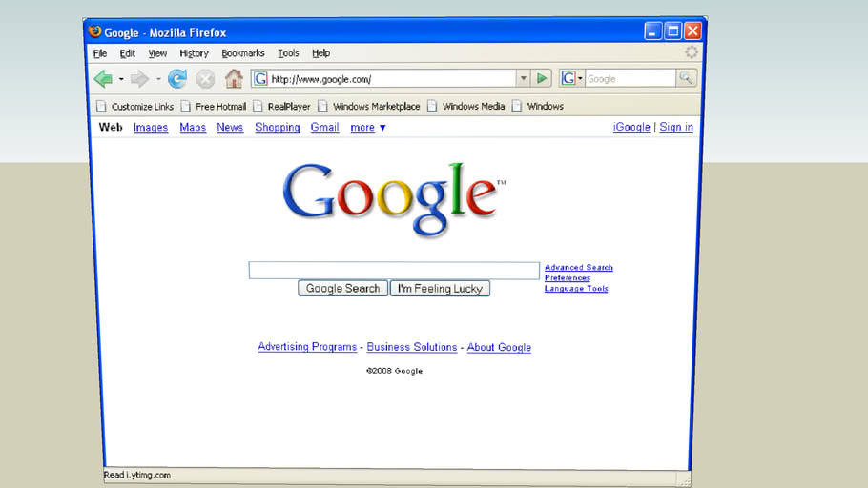Click inside the Google search text field
868x488 pixels.
pos(394,271)
